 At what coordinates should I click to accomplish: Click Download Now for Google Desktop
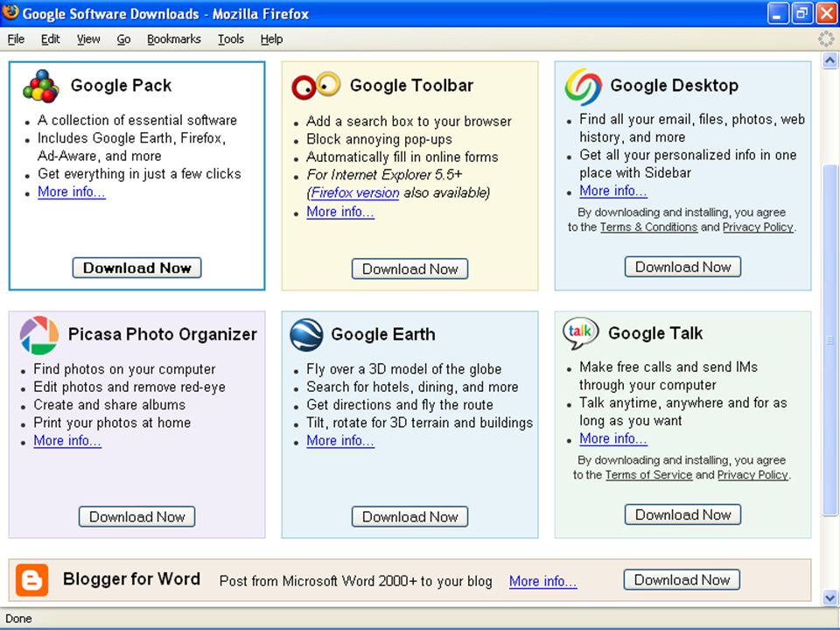[683, 267]
